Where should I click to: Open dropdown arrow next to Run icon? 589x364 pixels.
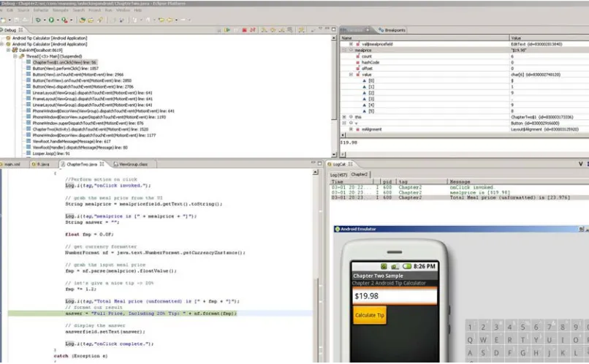pos(58,20)
